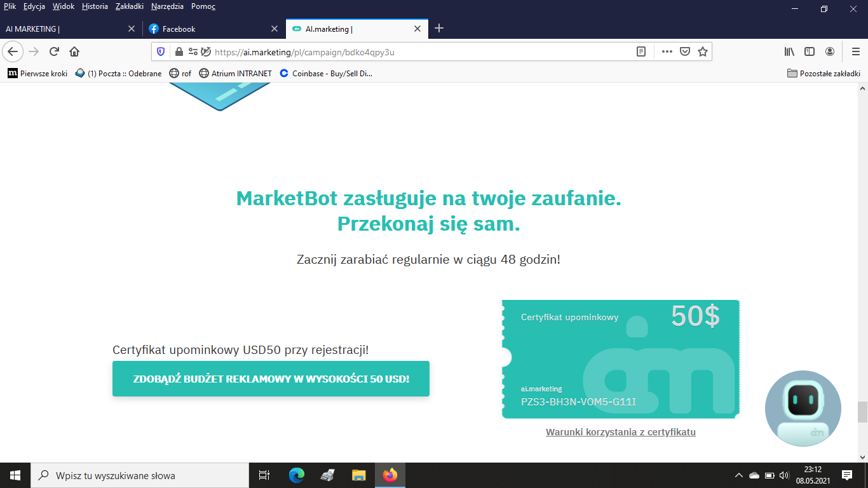The image size is (868, 488).
Task: Click the forward navigation arrow
Action: pos(34,51)
